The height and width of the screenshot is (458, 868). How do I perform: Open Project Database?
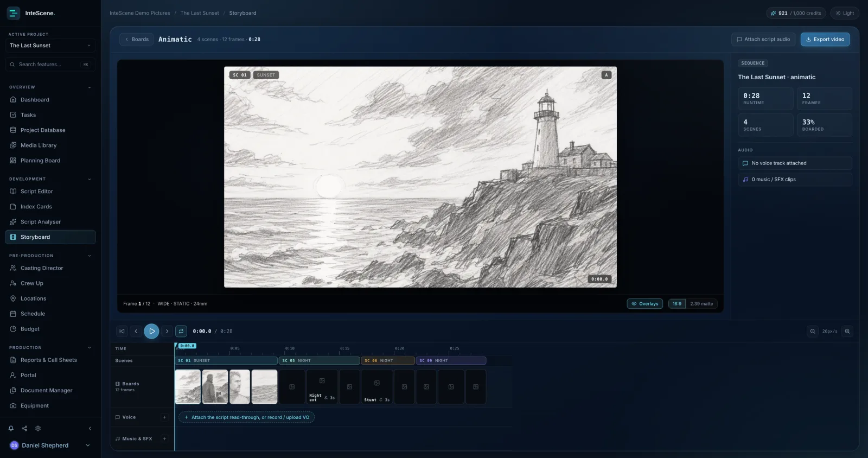point(50,130)
